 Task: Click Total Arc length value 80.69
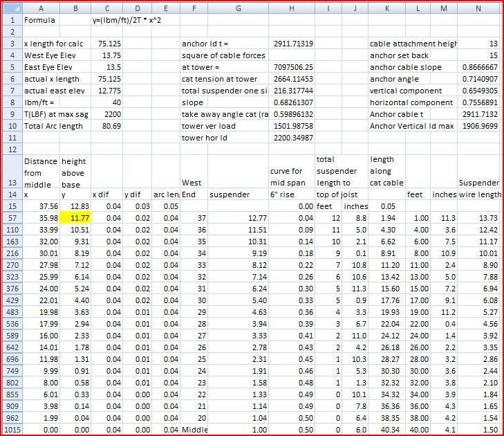106,126
